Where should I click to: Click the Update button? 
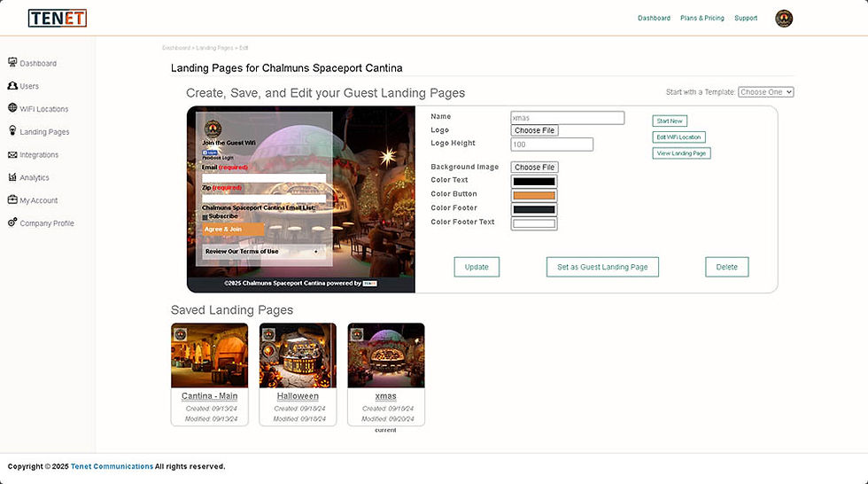click(x=477, y=267)
